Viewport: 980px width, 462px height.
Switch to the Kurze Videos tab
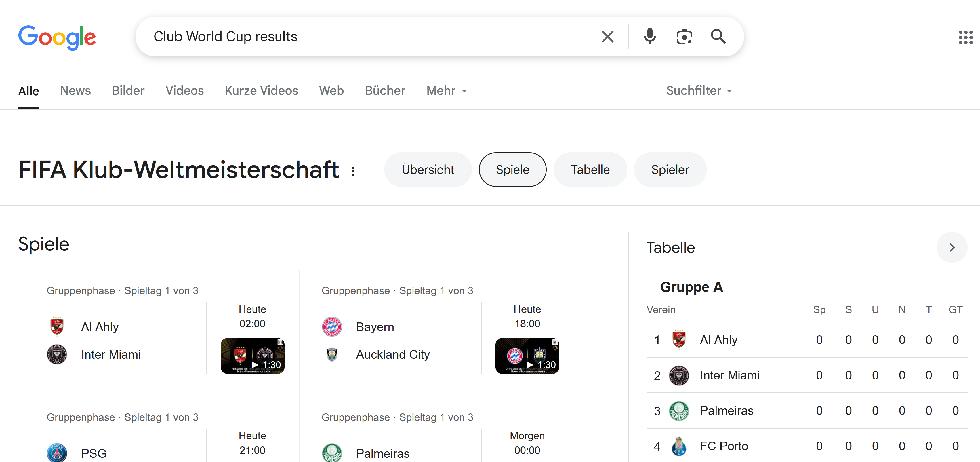pos(261,91)
